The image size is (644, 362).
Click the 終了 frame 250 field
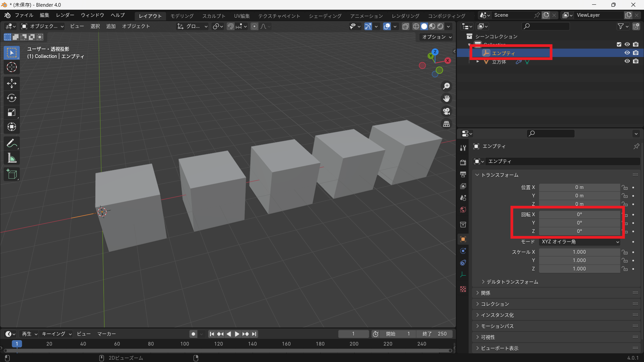click(x=434, y=334)
